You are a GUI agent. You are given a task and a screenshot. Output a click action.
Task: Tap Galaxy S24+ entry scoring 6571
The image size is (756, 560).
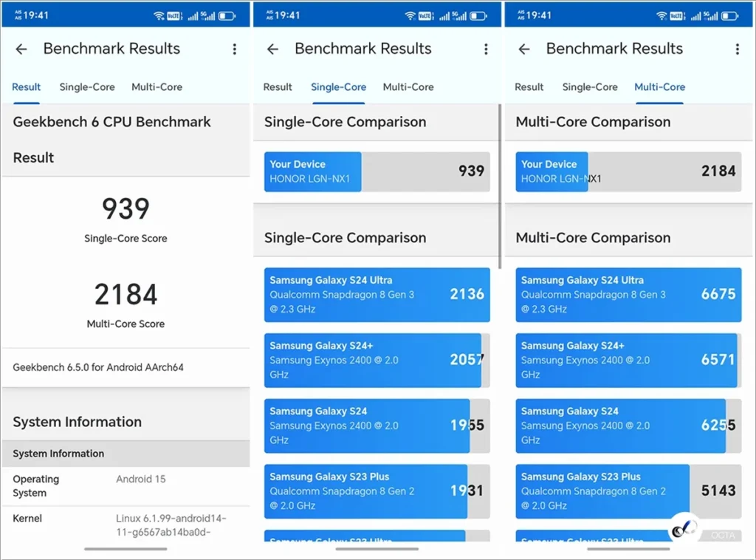coord(628,360)
